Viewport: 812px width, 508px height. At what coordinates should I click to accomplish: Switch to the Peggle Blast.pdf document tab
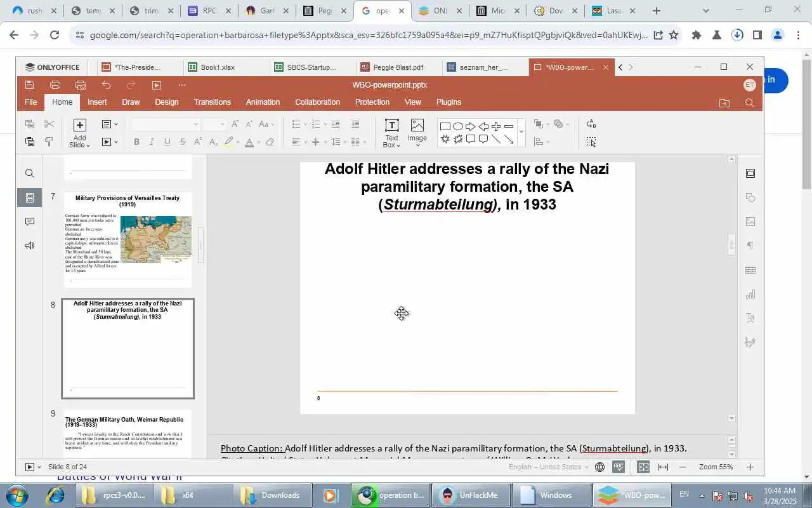[x=398, y=67]
